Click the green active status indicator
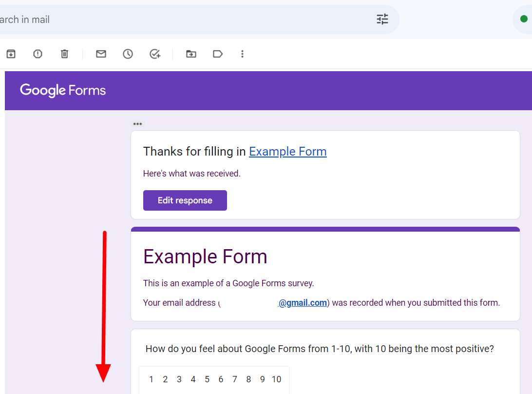This screenshot has width=532, height=394. pyautogui.click(x=524, y=19)
